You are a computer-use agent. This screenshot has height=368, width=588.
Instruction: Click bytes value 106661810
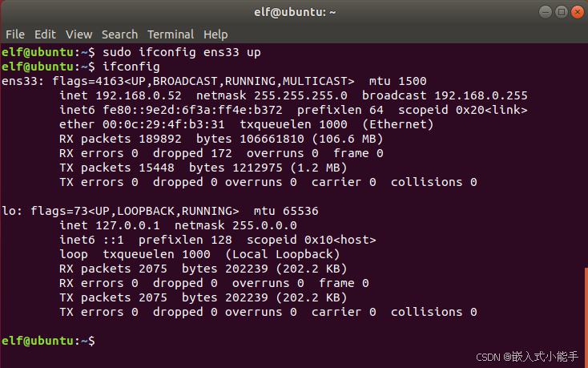click(x=272, y=139)
